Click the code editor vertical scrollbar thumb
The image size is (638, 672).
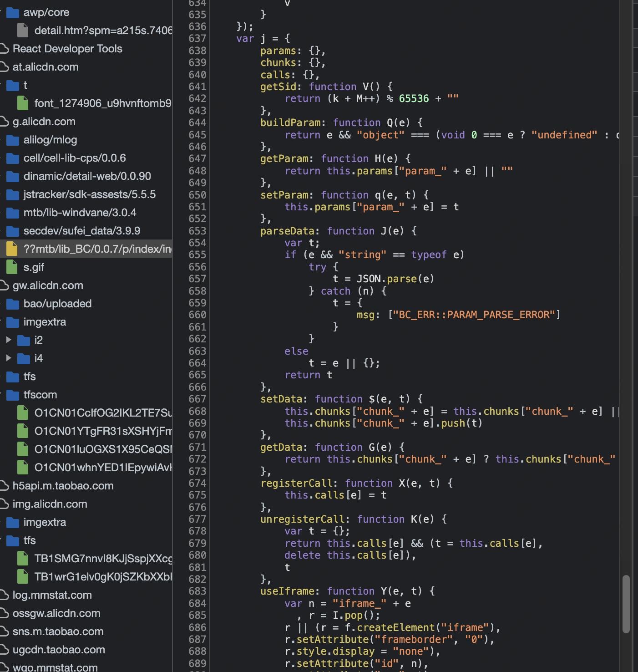(x=626, y=604)
